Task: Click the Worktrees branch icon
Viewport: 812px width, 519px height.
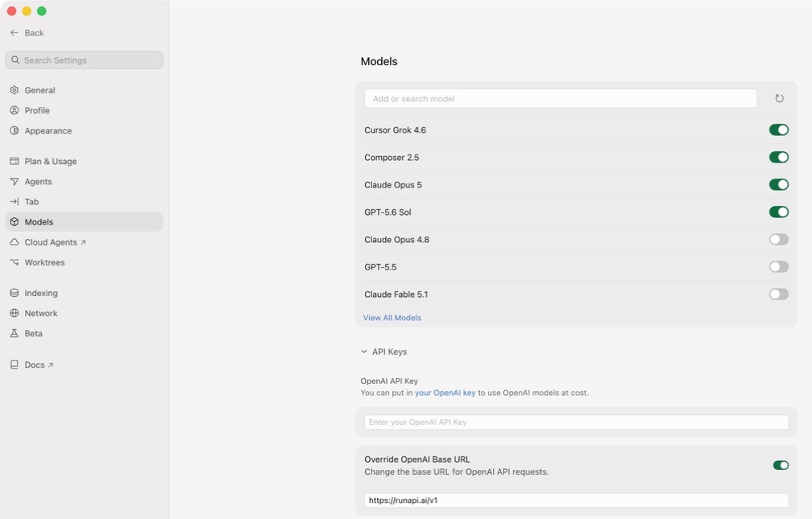Action: [x=14, y=262]
